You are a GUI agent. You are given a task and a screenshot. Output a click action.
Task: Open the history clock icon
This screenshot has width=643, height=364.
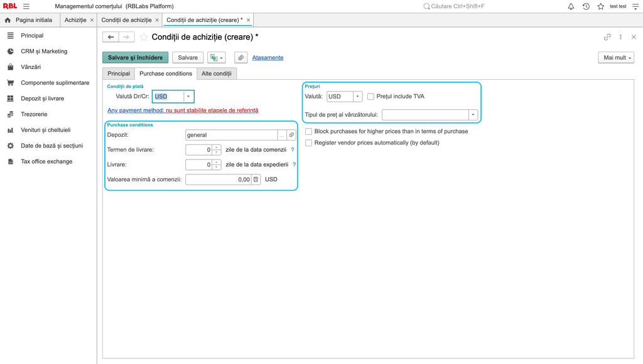pos(586,6)
